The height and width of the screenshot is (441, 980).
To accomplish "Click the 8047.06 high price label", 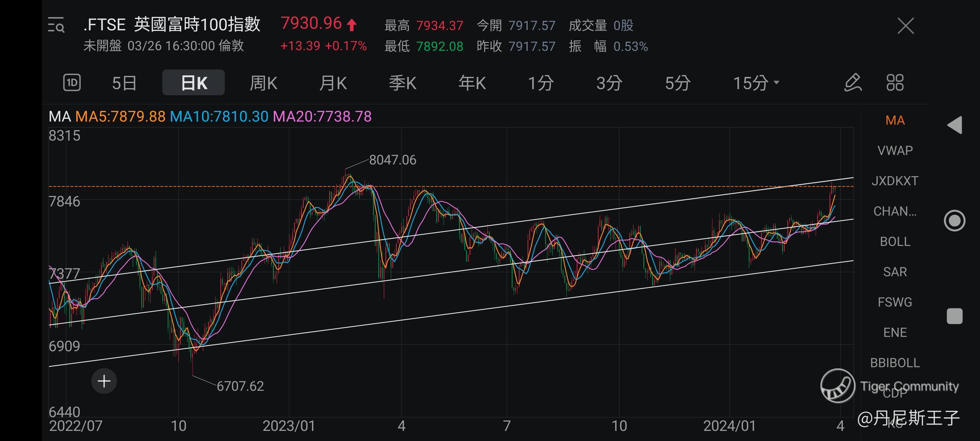I will pyautogui.click(x=393, y=160).
